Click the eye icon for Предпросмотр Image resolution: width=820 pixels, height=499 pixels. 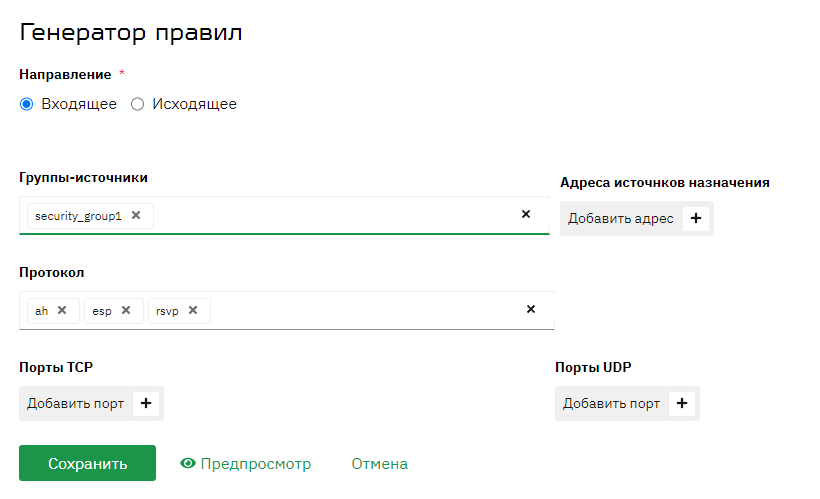[188, 463]
